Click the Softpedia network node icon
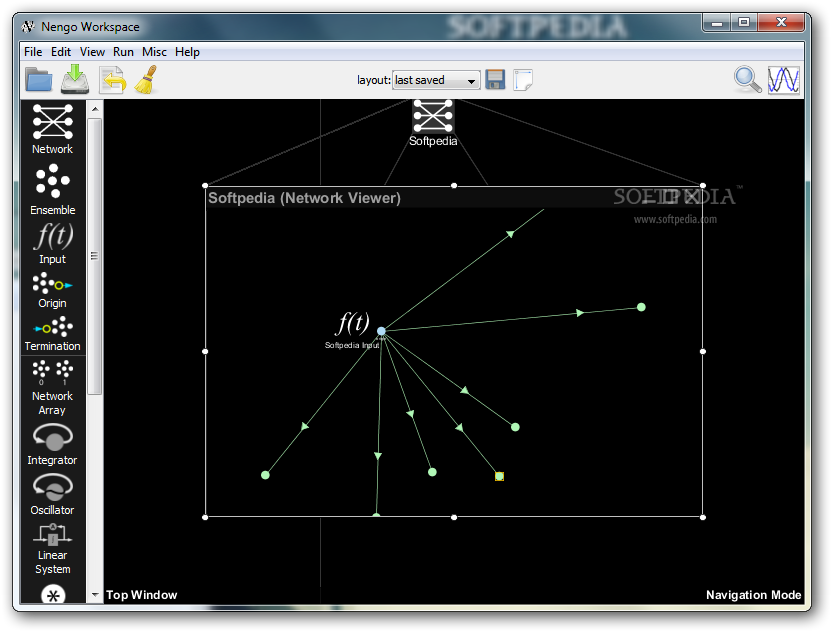The height and width of the screenshot is (632, 832). coord(433,116)
